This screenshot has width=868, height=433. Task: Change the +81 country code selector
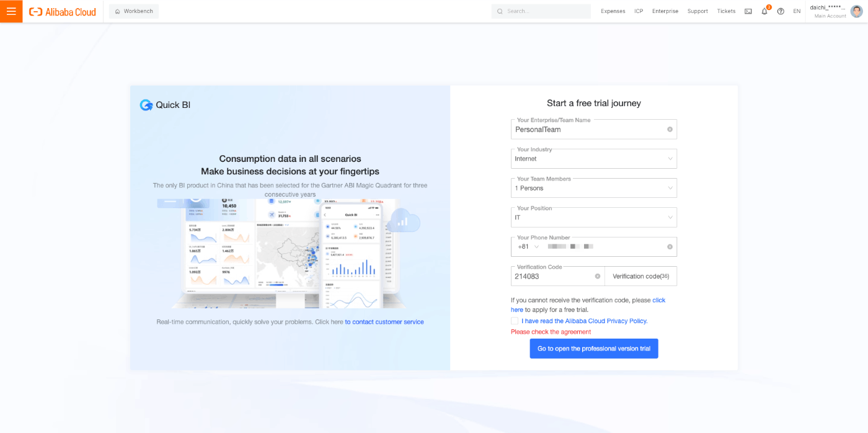click(528, 247)
